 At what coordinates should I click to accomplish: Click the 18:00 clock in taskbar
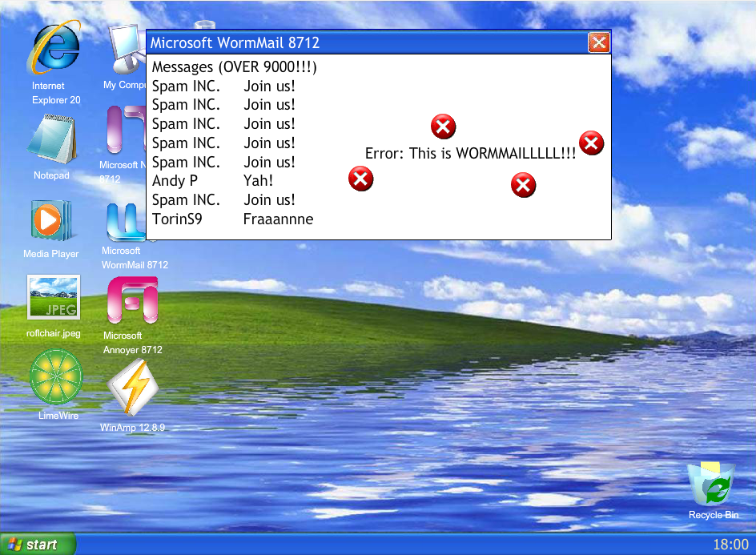pyautogui.click(x=730, y=545)
